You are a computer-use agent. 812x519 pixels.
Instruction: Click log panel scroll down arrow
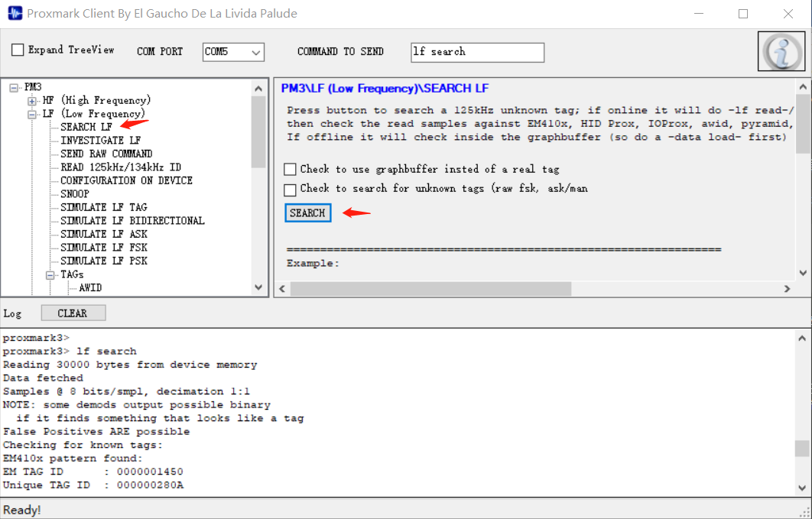tap(802, 488)
